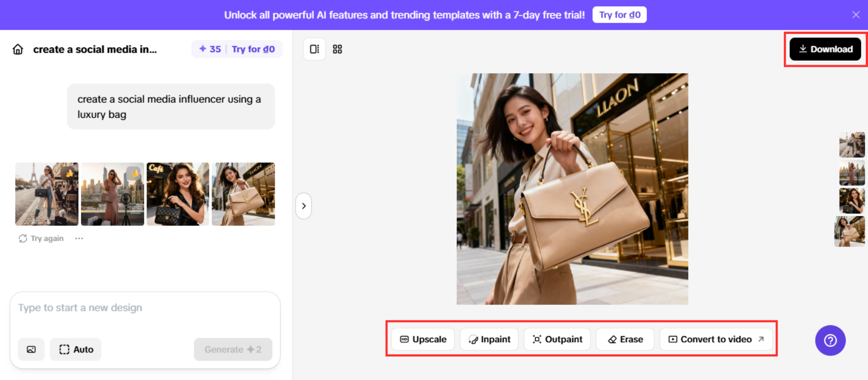868x380 pixels.
Task: Select the Inpaint tool
Action: pyautogui.click(x=489, y=339)
